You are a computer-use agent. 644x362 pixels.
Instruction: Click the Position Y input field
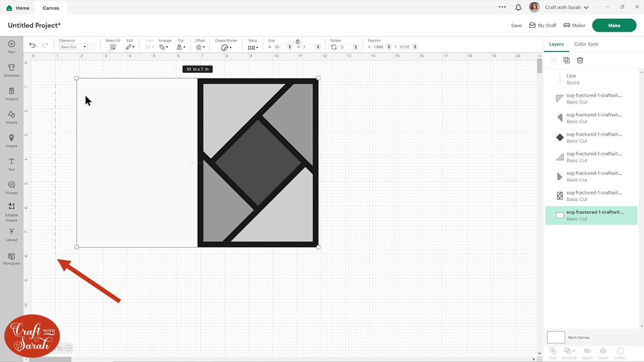coord(405,47)
